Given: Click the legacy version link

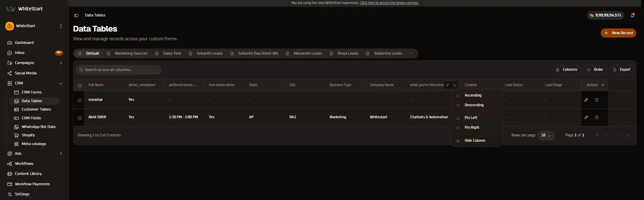Looking at the screenshot, I should pyautogui.click(x=389, y=3).
